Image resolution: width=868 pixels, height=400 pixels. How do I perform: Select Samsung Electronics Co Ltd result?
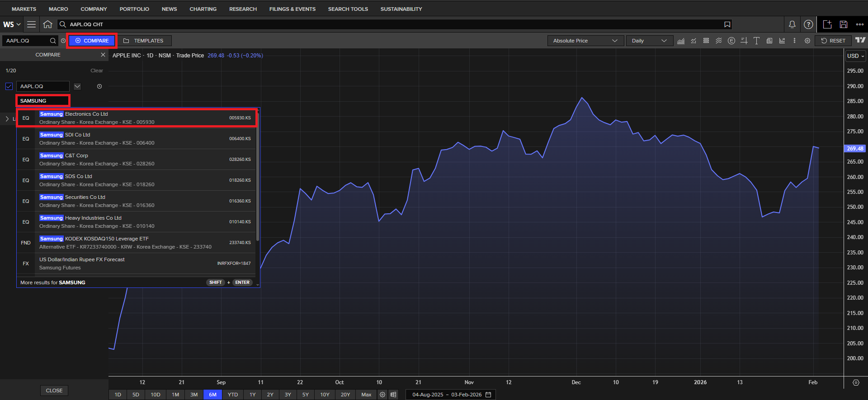point(137,118)
